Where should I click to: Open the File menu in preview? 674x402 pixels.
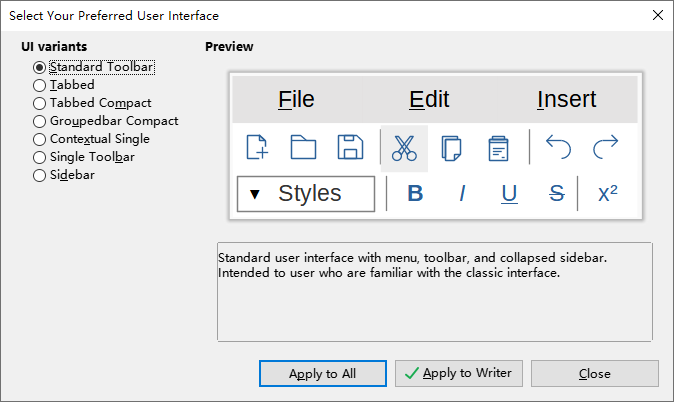pyautogui.click(x=296, y=99)
